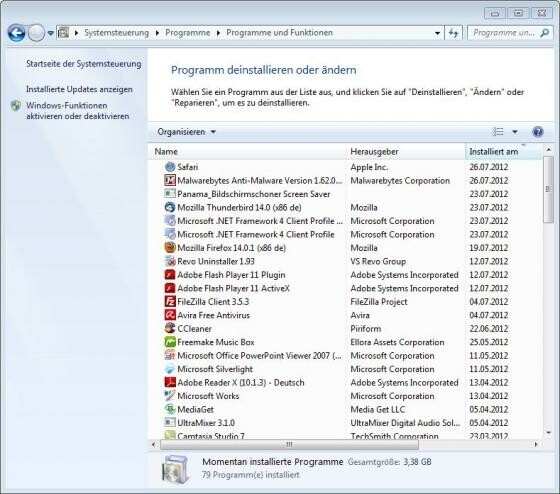
Task: Open Windows-Funktionen aktivieren oder deaktivieren
Action: [x=78, y=111]
